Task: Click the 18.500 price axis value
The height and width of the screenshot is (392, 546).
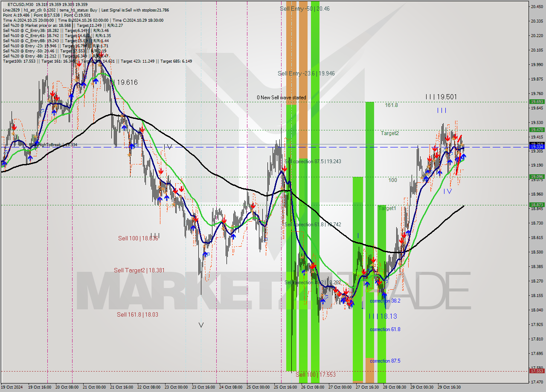Action: [536, 252]
